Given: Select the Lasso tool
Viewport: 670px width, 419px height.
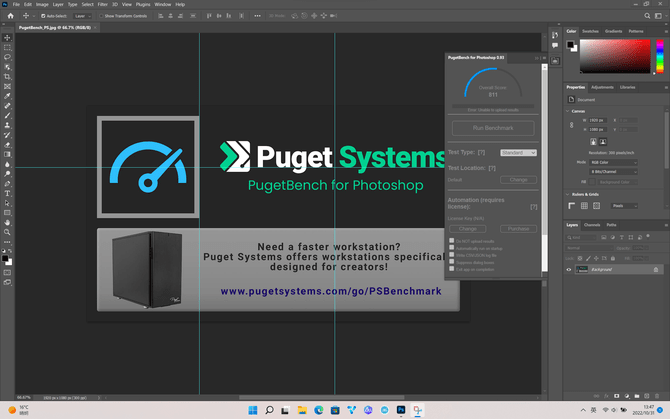Looking at the screenshot, I should [x=7, y=57].
